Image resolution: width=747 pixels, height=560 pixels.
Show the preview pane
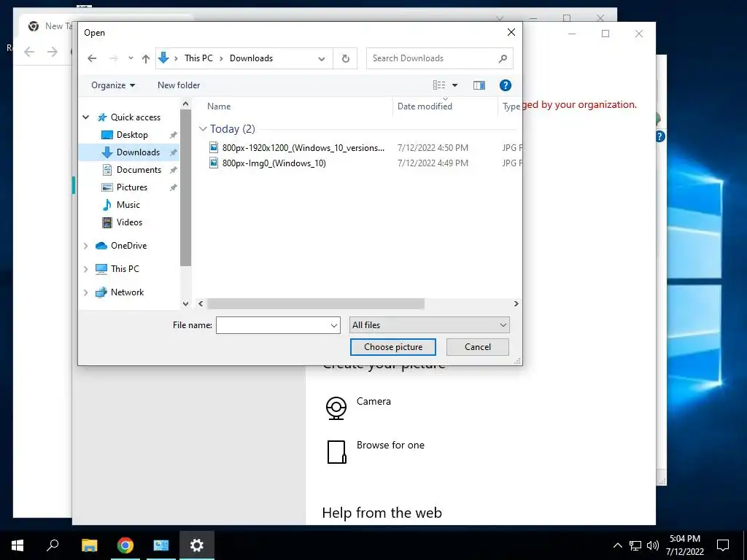point(479,85)
